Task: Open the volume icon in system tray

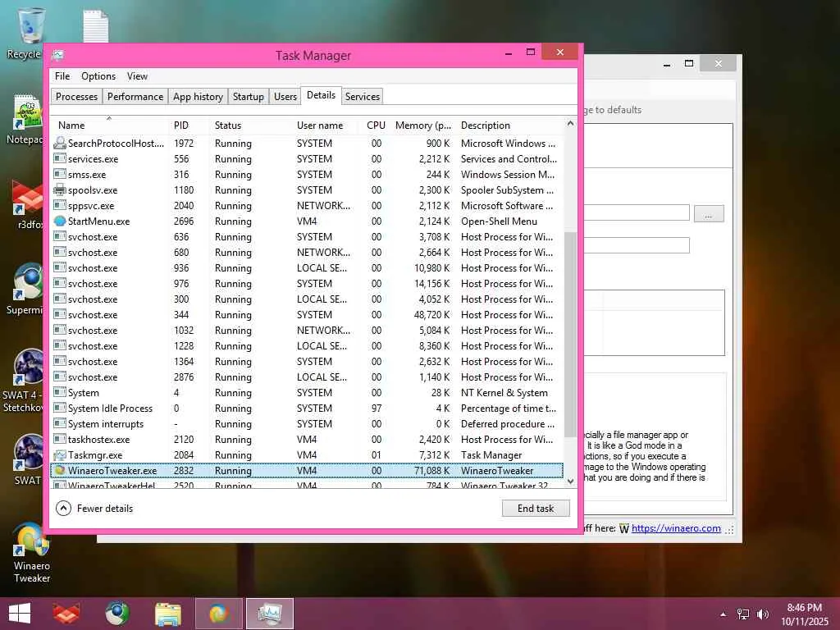Action: tap(762, 614)
